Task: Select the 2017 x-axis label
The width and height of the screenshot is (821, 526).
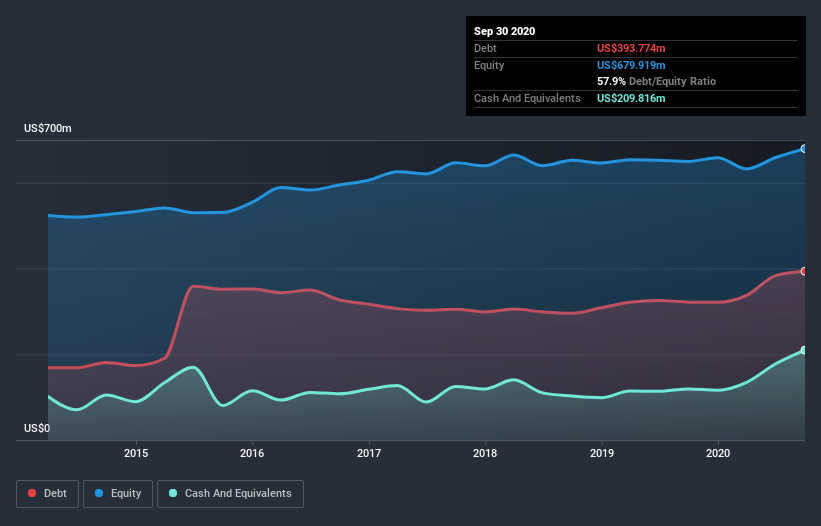Action: coord(369,453)
